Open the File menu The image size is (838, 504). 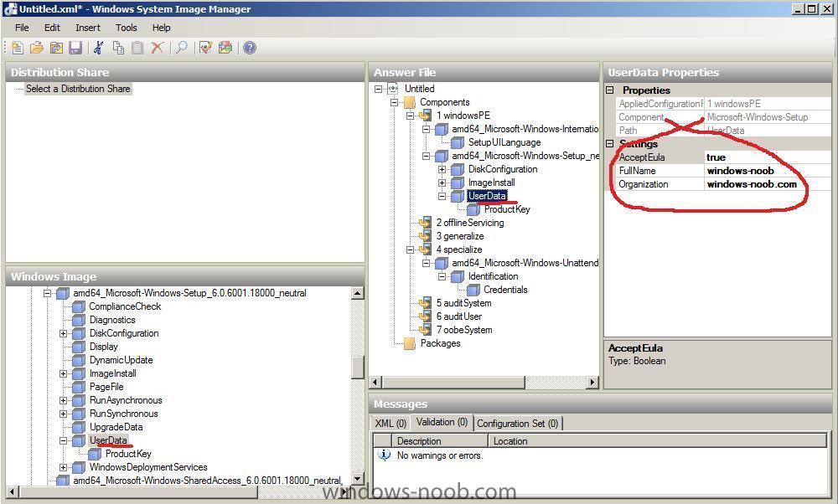[22, 28]
